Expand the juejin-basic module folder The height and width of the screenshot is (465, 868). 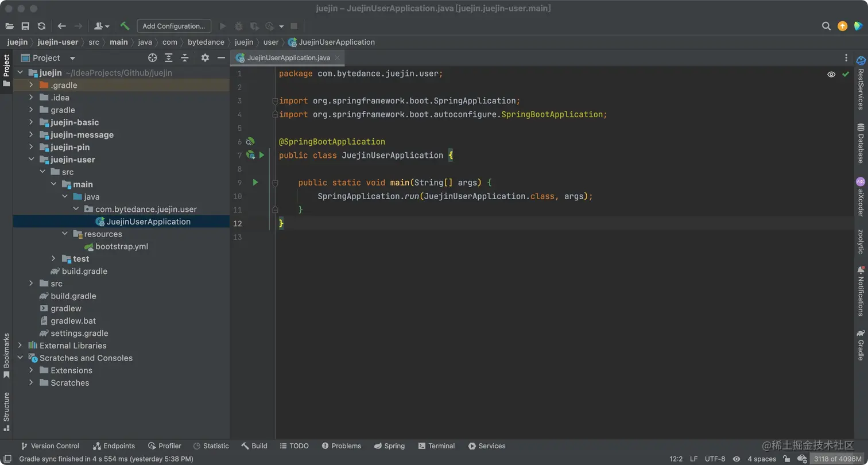31,122
